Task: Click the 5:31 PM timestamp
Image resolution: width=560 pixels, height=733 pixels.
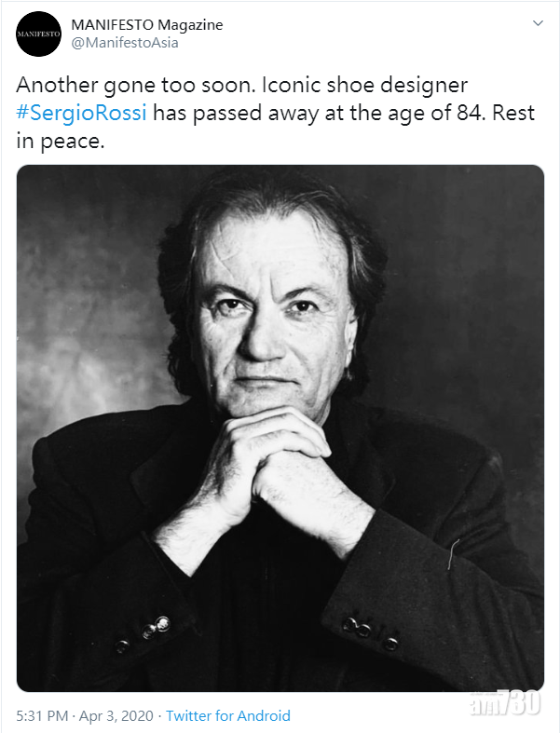Action: point(43,716)
